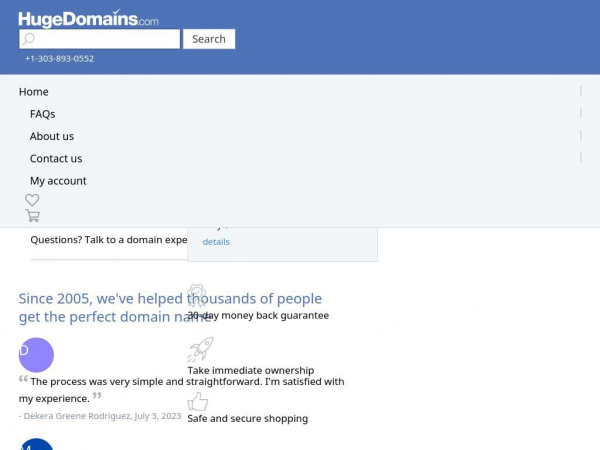The width and height of the screenshot is (600, 450).
Task: Open the shopping cart icon
Action: (x=33, y=216)
